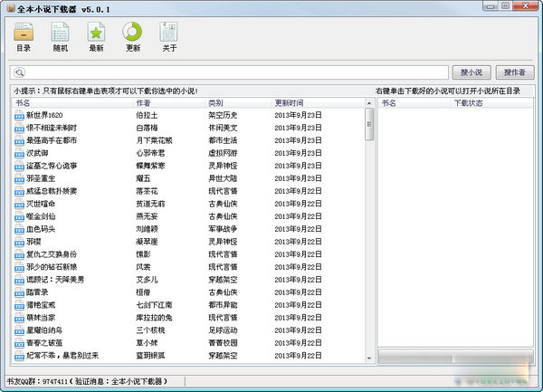Screen dimensions: 543x392
Task: Click update date of 妃常不乖，暴君别过来 row
Action: click(298, 356)
